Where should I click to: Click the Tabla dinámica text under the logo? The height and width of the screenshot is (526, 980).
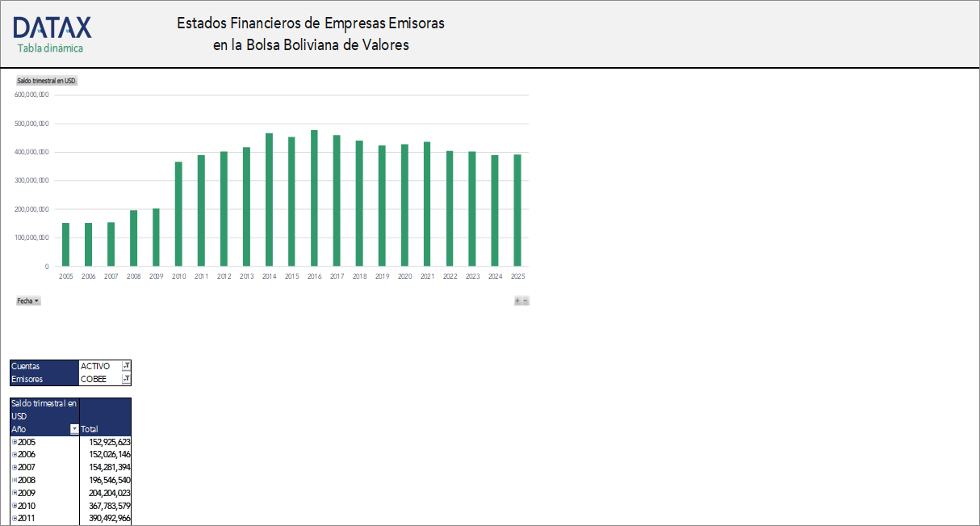[x=50, y=48]
